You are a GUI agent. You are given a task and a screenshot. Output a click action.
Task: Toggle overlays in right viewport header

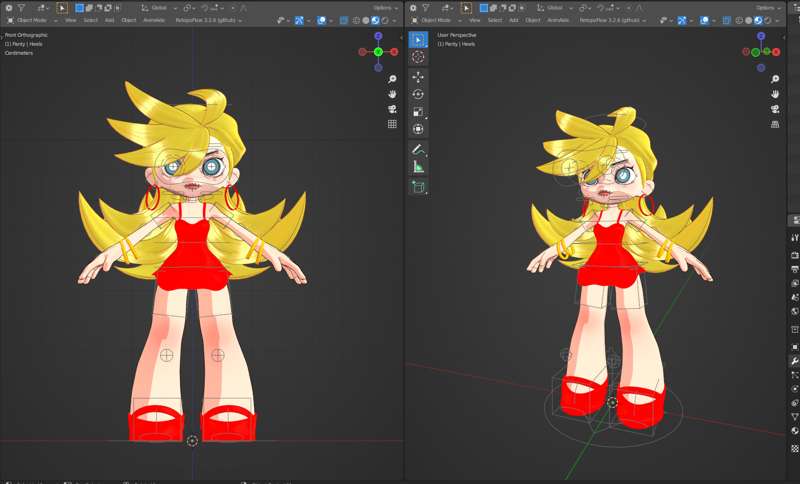pyautogui.click(x=704, y=20)
